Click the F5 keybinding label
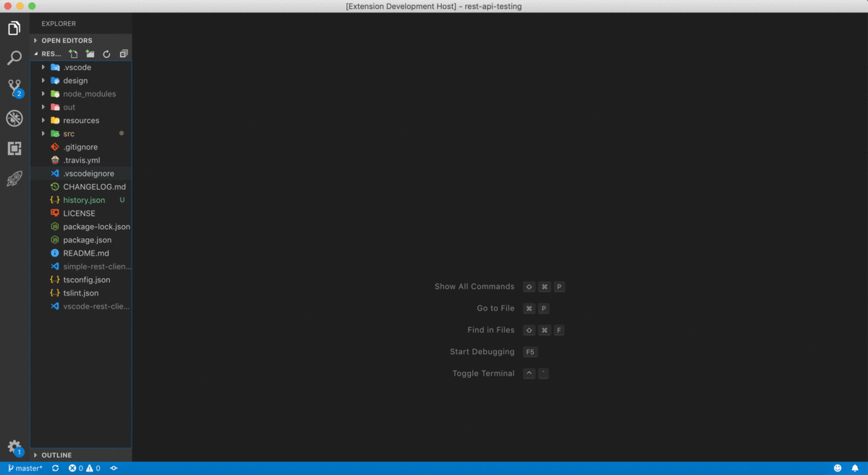Viewport: 868px width, 475px height. [530, 352]
